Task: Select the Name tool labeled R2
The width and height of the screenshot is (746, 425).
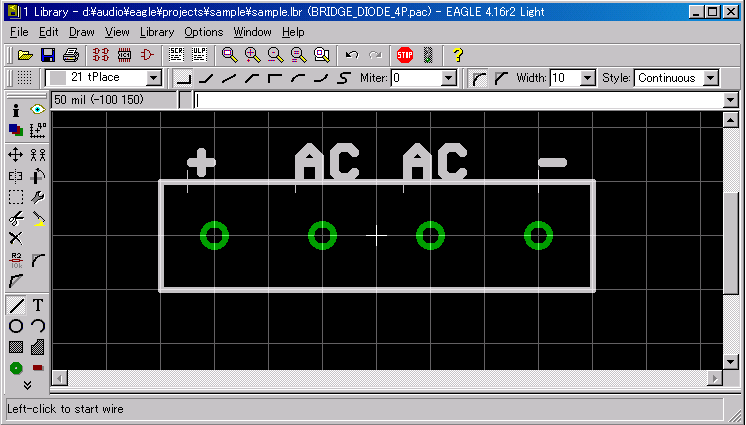Action: [16, 260]
